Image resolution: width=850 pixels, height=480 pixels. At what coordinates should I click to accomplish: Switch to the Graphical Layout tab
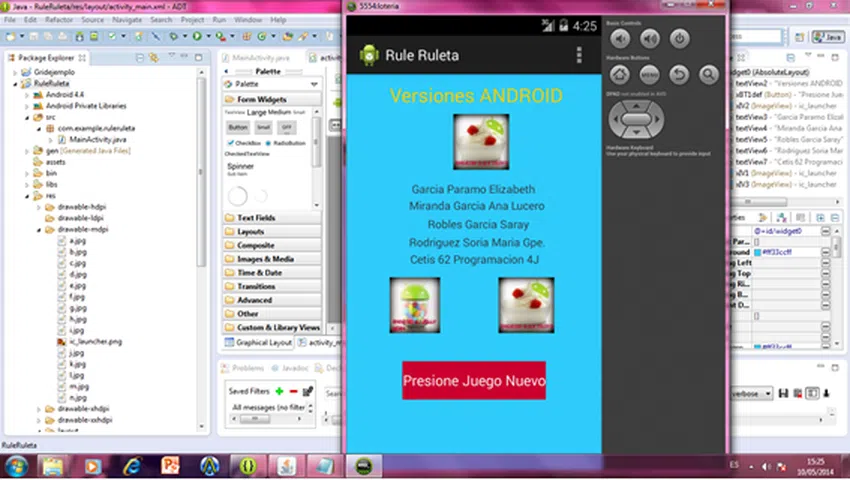263,342
